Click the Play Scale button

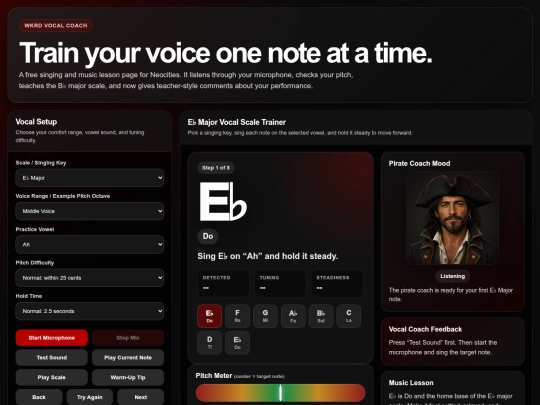tap(52, 377)
